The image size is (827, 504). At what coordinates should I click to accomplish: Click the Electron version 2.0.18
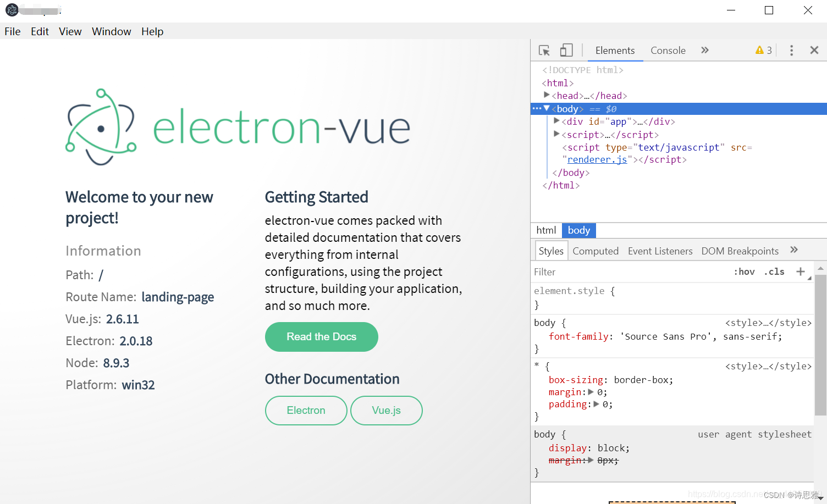(x=136, y=341)
